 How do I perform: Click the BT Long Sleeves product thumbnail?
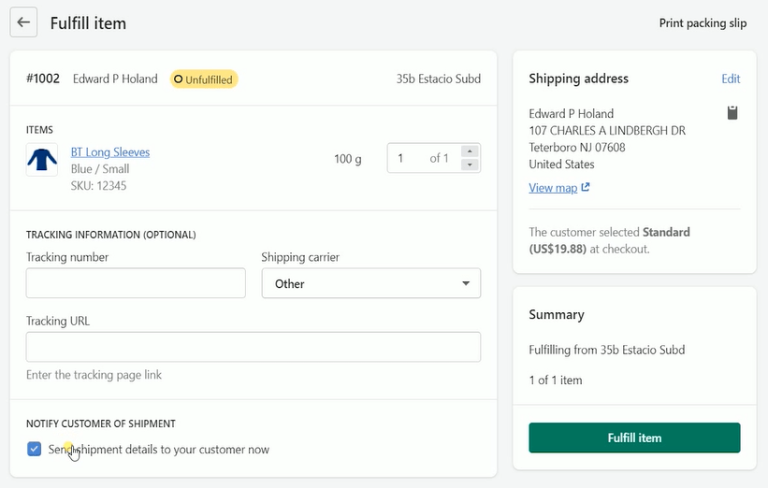(x=42, y=160)
